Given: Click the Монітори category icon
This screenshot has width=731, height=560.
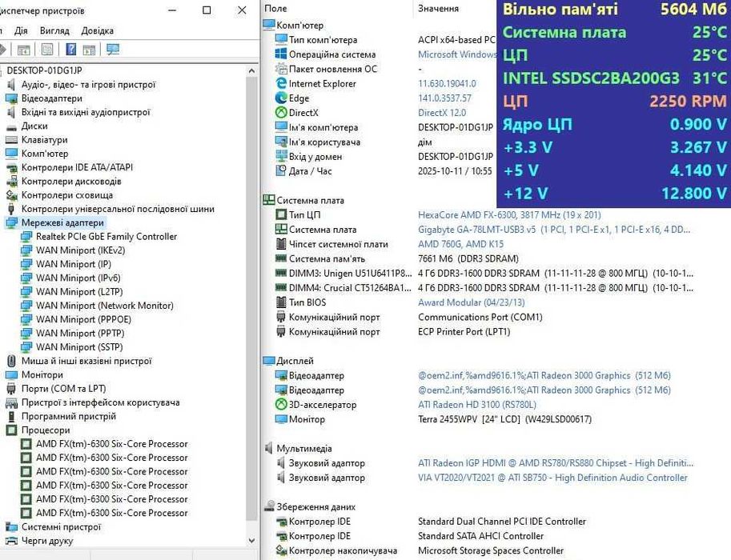Looking at the screenshot, I should (x=11, y=374).
